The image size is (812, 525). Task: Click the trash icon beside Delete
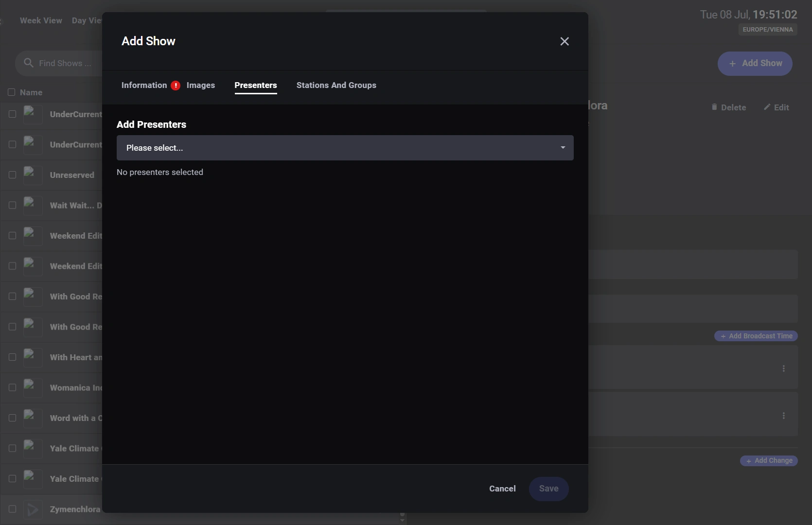pos(714,107)
